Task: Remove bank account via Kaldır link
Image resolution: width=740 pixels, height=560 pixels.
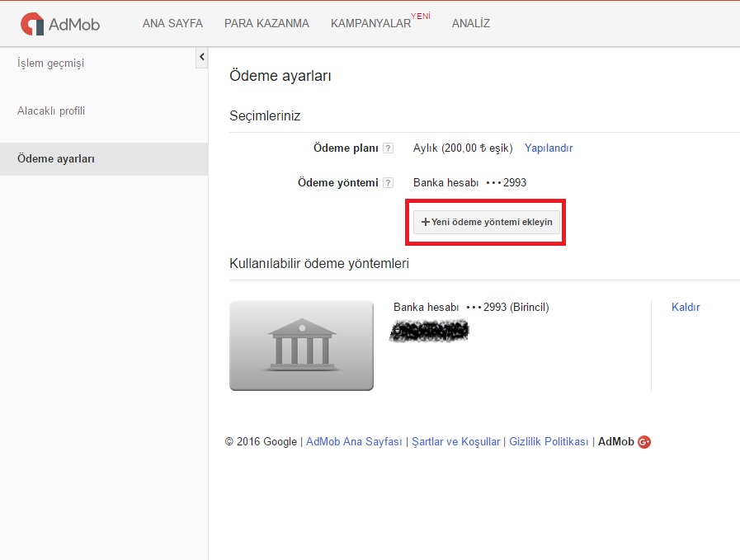Action: pos(686,307)
